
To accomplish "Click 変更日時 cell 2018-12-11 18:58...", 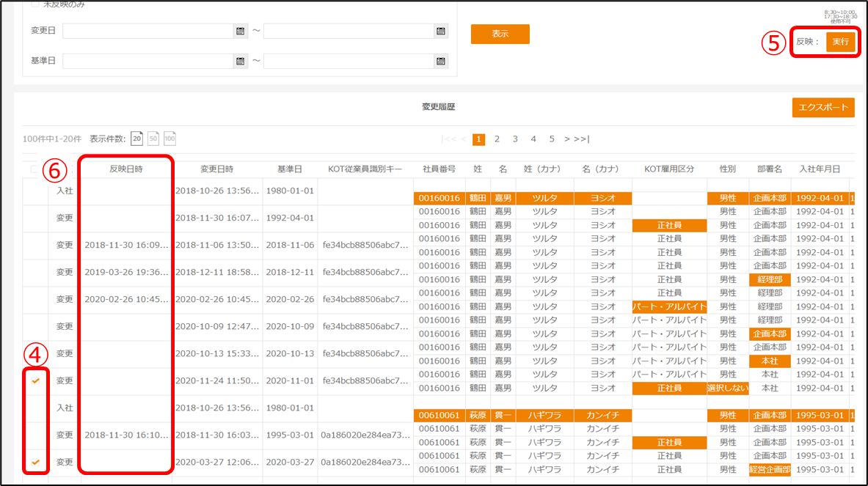I will coord(217,272).
